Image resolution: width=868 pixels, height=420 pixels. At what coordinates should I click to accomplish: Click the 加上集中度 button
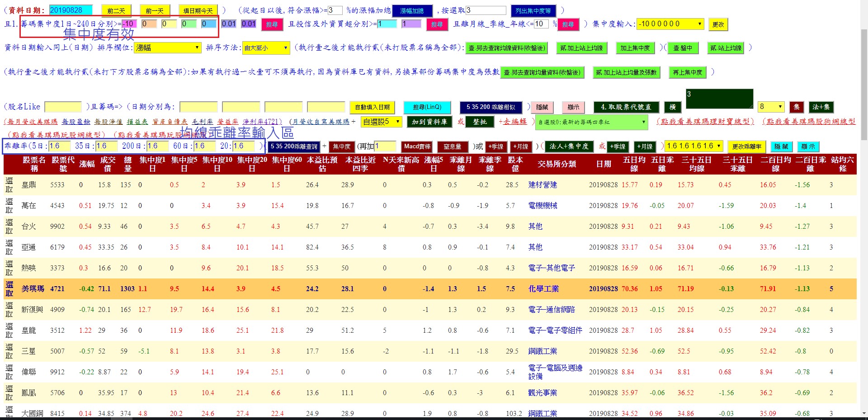(635, 48)
